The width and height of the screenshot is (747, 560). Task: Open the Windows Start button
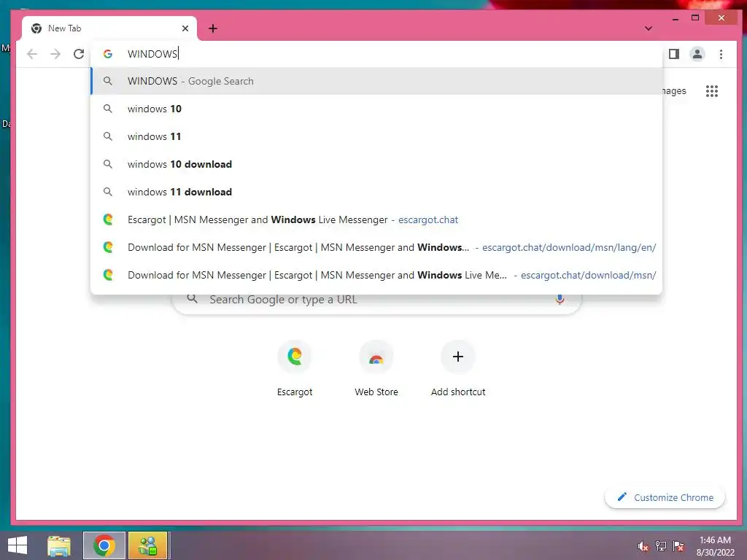coord(18,545)
